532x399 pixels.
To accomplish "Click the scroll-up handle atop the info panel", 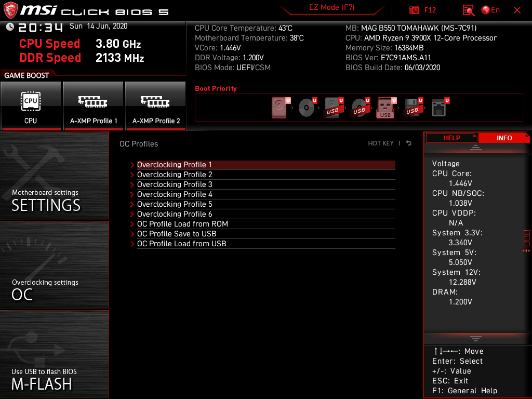I will [476, 147].
